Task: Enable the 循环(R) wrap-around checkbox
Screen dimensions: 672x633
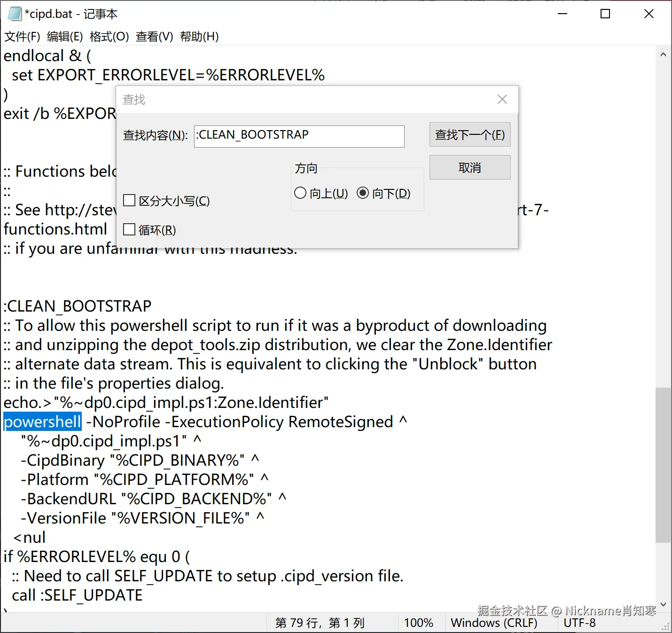Action: pos(149,230)
